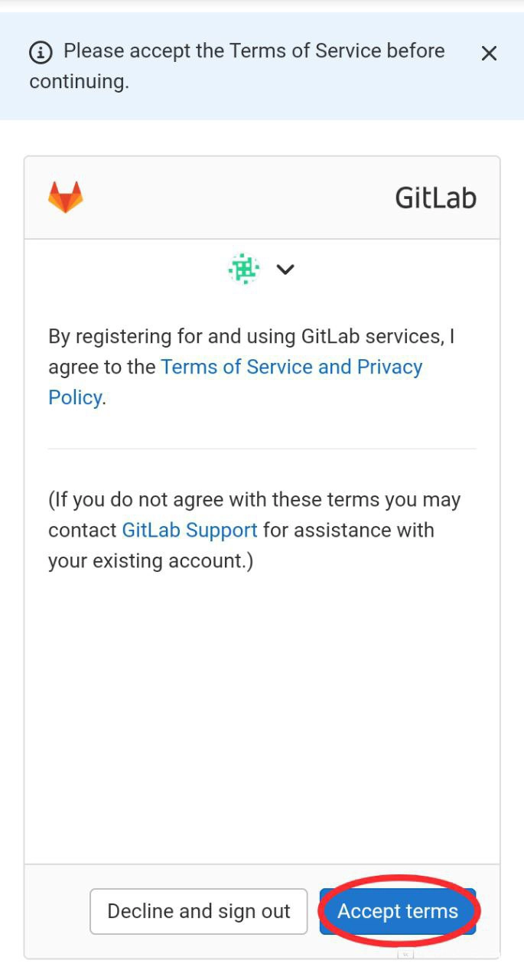Click the GitLab fox logo
Screen dimensions: 524x980
click(66, 198)
